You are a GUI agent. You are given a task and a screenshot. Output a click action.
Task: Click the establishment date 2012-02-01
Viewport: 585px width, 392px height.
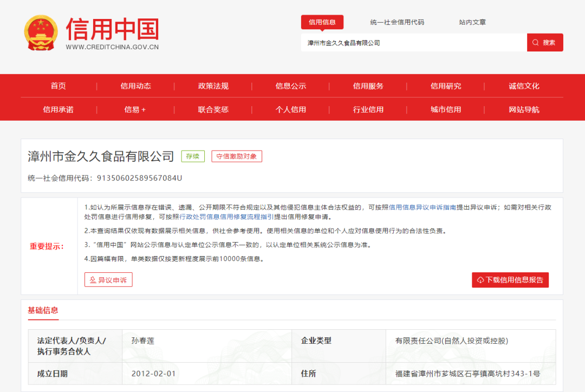point(153,374)
